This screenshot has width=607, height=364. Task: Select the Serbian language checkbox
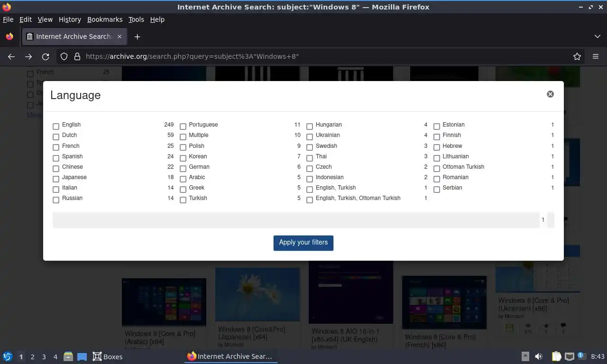[x=437, y=190]
